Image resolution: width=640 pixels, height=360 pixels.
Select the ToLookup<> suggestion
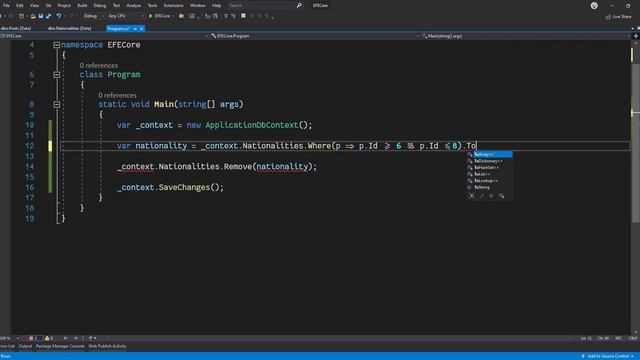coord(489,180)
